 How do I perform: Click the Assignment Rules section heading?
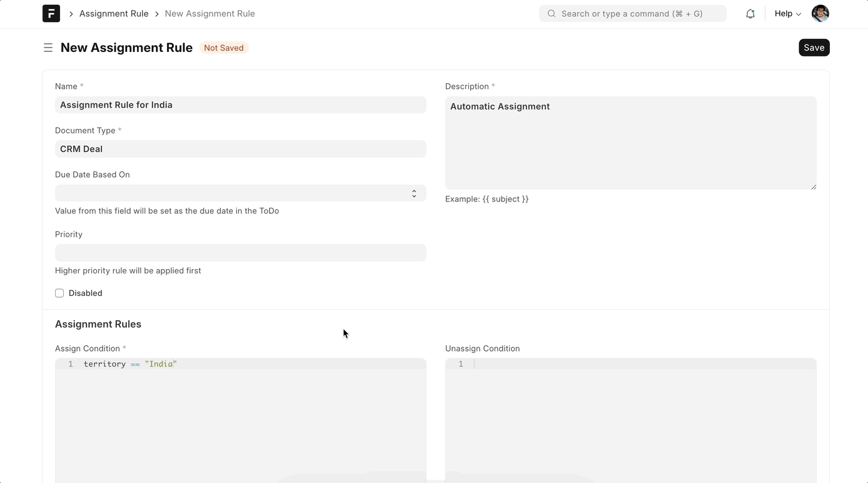pyautogui.click(x=98, y=324)
